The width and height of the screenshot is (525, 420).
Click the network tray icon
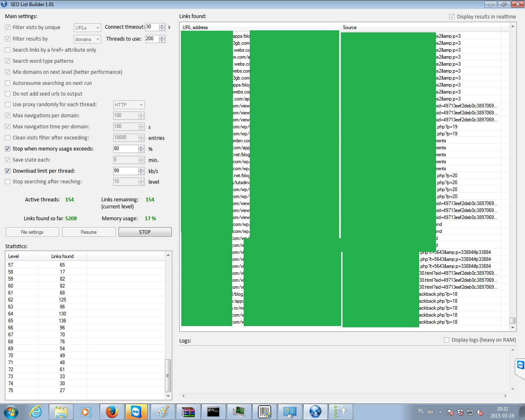point(470,412)
